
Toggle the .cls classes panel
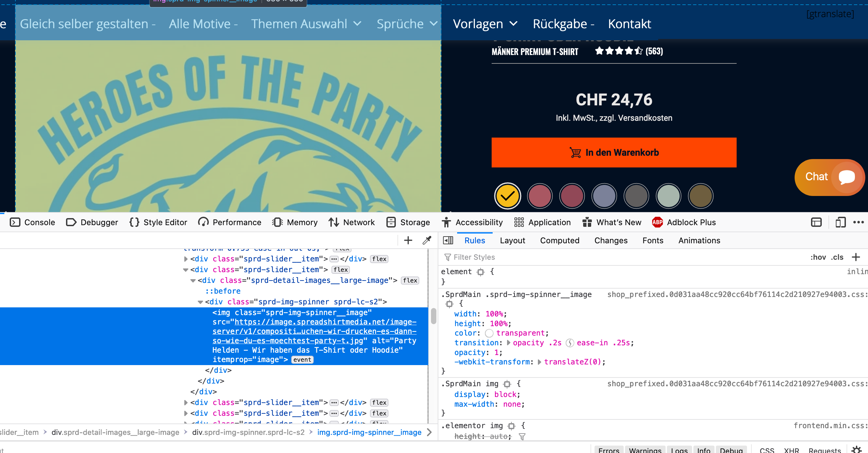point(837,257)
